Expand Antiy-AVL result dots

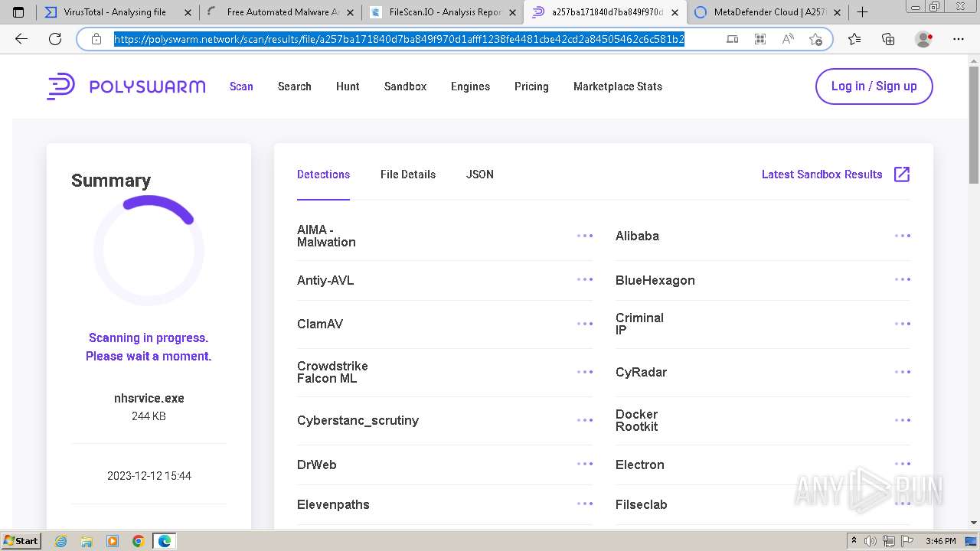pos(585,279)
